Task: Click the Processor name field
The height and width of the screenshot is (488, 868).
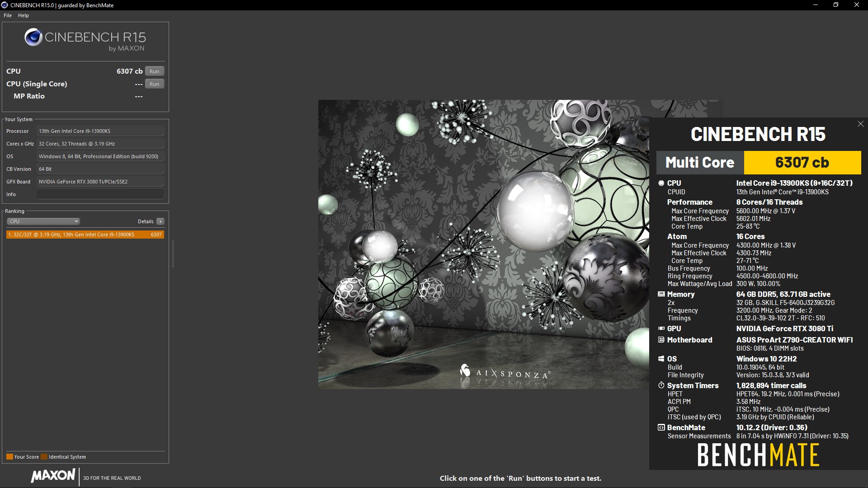Action: [x=100, y=131]
